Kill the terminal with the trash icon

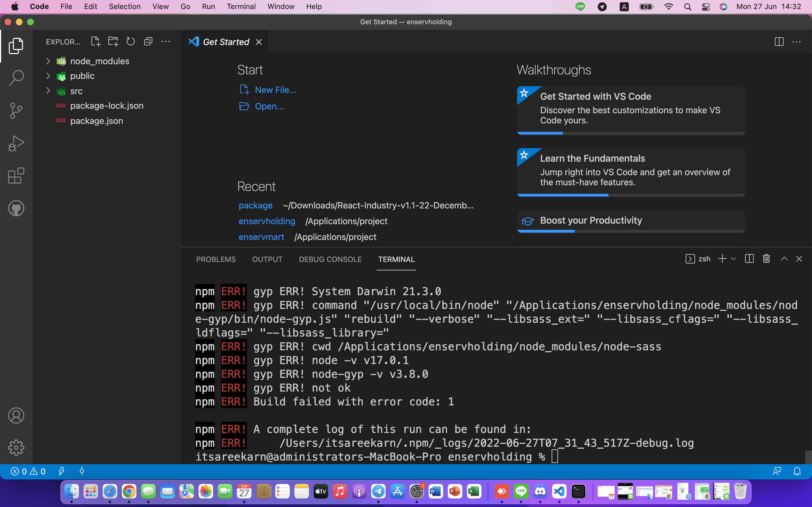coord(766,259)
